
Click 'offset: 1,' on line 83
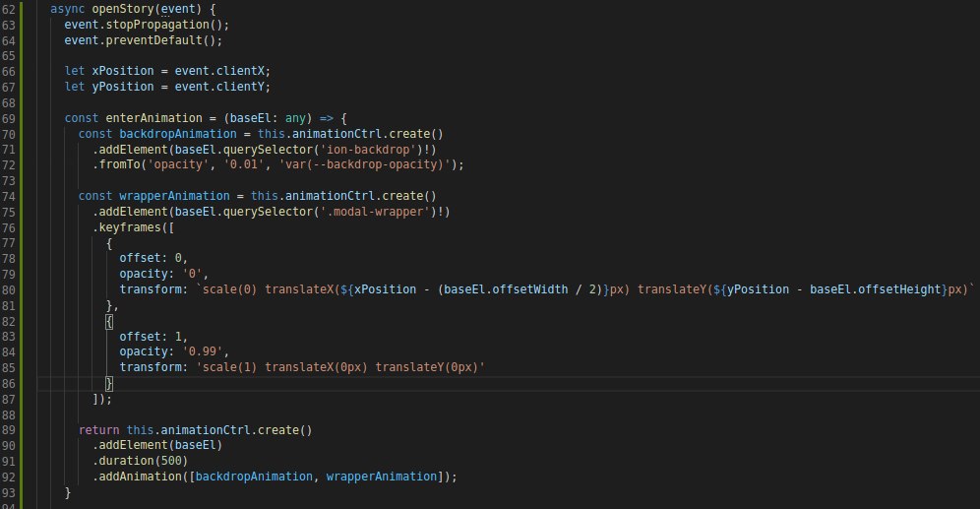pos(153,337)
